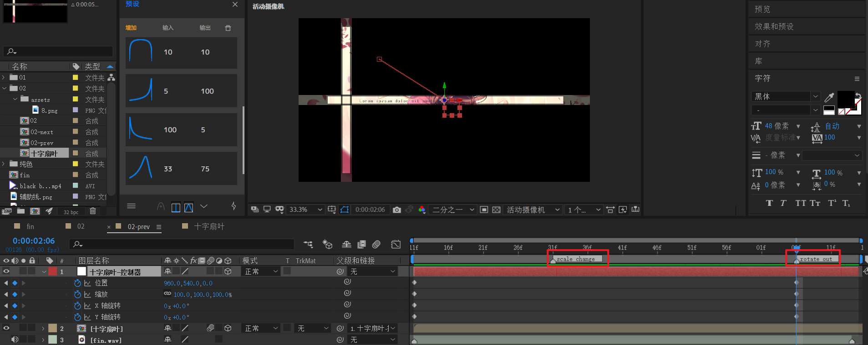This screenshot has width=868, height=345.
Task: Apply the 33 / 75 easing preset
Action: coord(181,169)
